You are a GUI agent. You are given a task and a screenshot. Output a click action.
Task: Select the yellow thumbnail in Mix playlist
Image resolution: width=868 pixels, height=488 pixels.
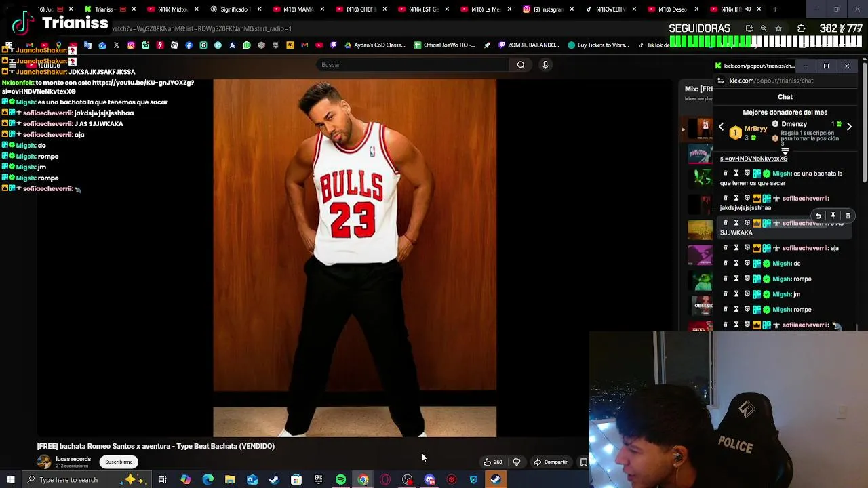[700, 229]
